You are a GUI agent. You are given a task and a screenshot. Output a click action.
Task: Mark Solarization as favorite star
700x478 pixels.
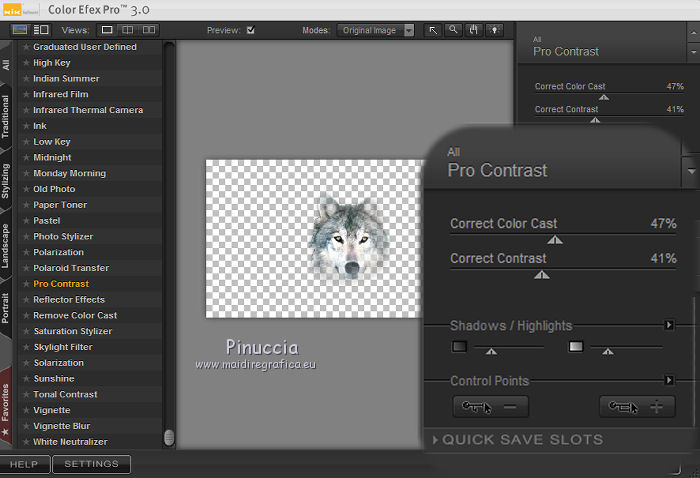(26, 363)
